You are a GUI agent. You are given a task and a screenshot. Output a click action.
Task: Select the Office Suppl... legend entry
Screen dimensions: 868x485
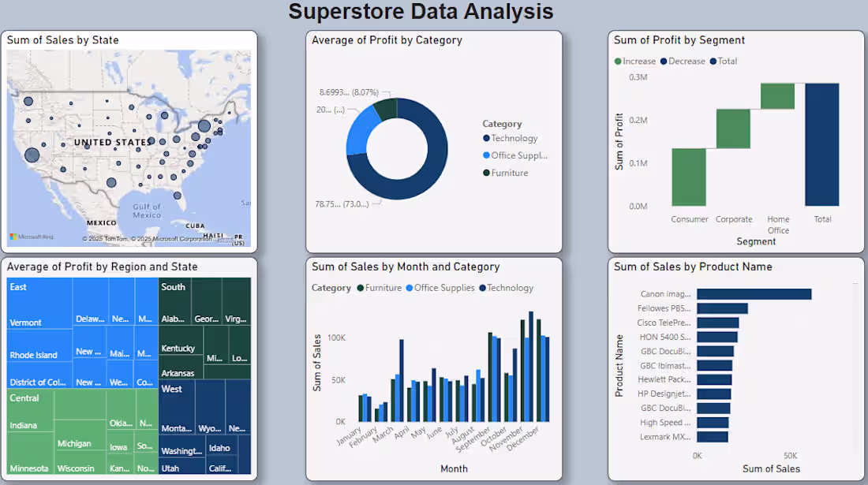(x=514, y=155)
